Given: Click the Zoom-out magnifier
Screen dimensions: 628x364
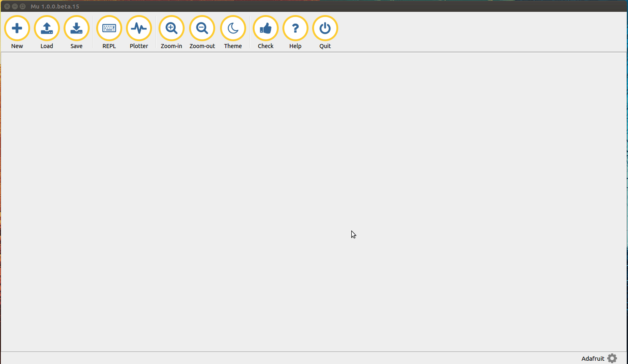Looking at the screenshot, I should coord(202,29).
